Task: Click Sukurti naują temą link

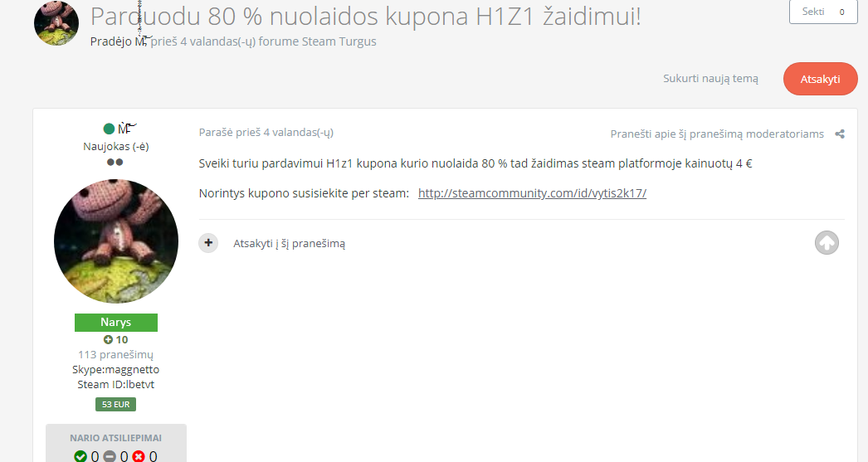Action: coord(711,79)
